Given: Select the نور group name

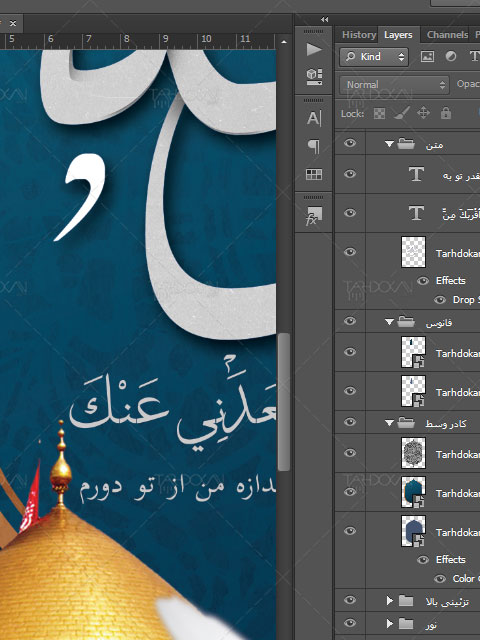Looking at the screenshot, I should tap(431, 625).
